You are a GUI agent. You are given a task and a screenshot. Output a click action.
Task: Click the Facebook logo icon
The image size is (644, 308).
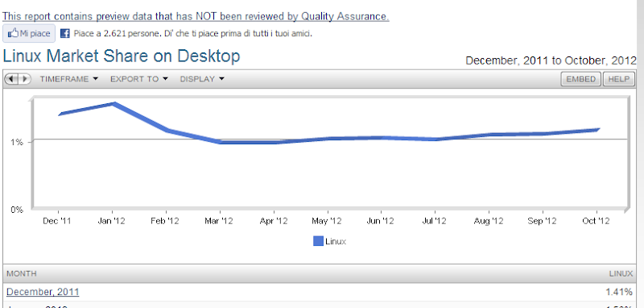(x=65, y=34)
